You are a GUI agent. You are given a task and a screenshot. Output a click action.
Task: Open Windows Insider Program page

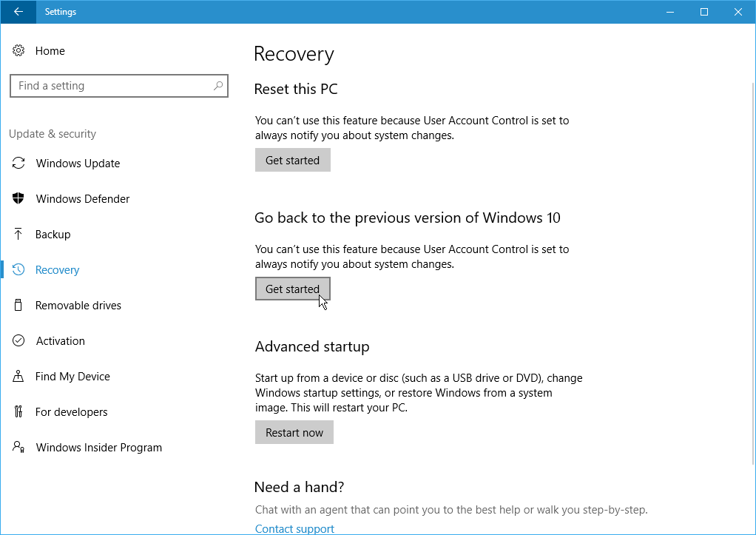[x=98, y=448]
